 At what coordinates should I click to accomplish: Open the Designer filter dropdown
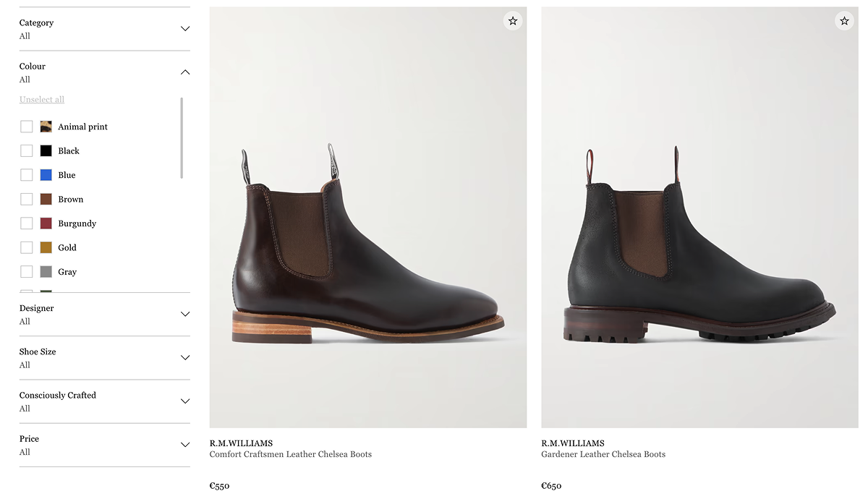click(x=185, y=314)
